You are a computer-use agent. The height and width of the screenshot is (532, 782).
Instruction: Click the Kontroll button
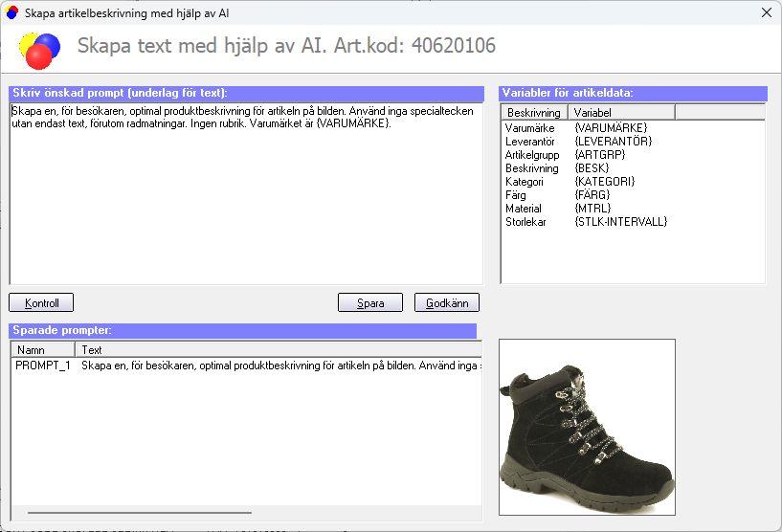pos(41,303)
